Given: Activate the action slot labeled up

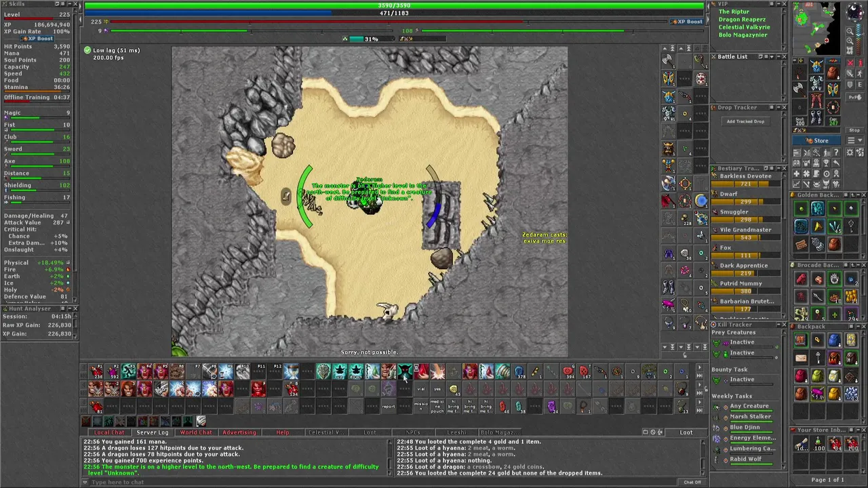Looking at the screenshot, I should (x=340, y=370).
